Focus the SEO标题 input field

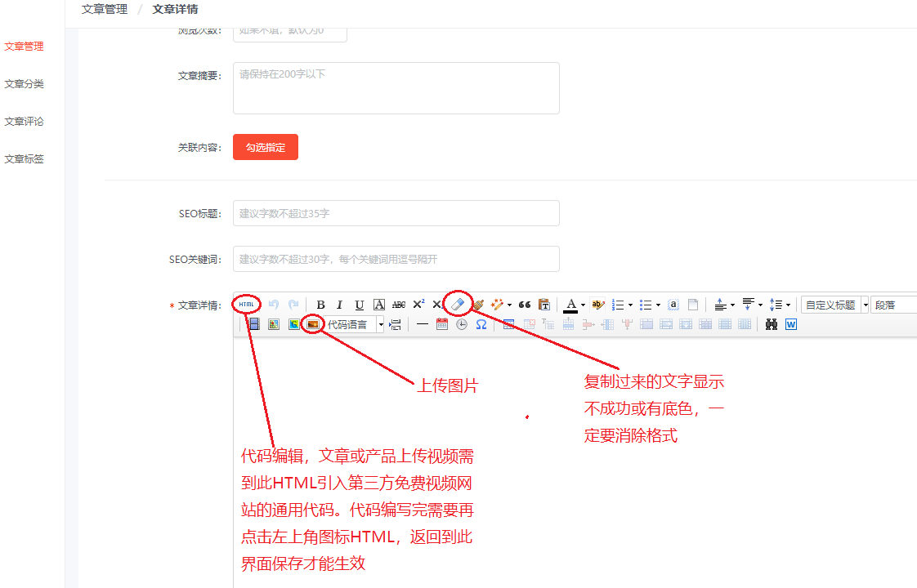coord(396,213)
